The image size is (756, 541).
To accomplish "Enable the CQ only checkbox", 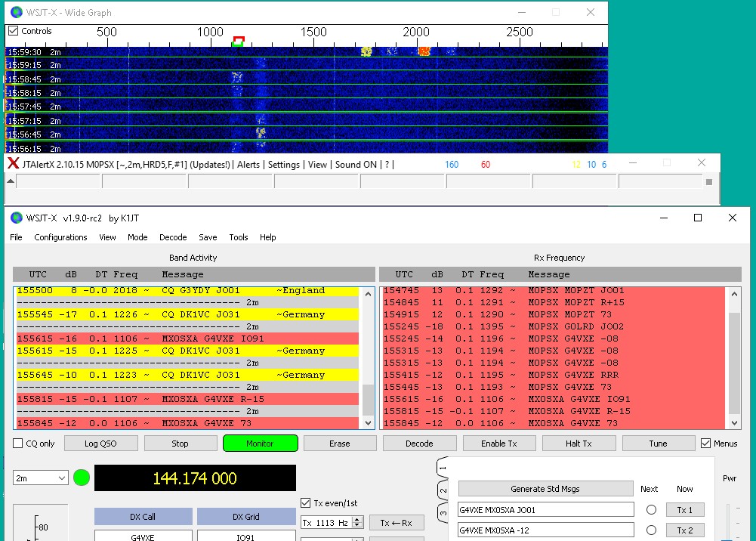I will [18, 443].
